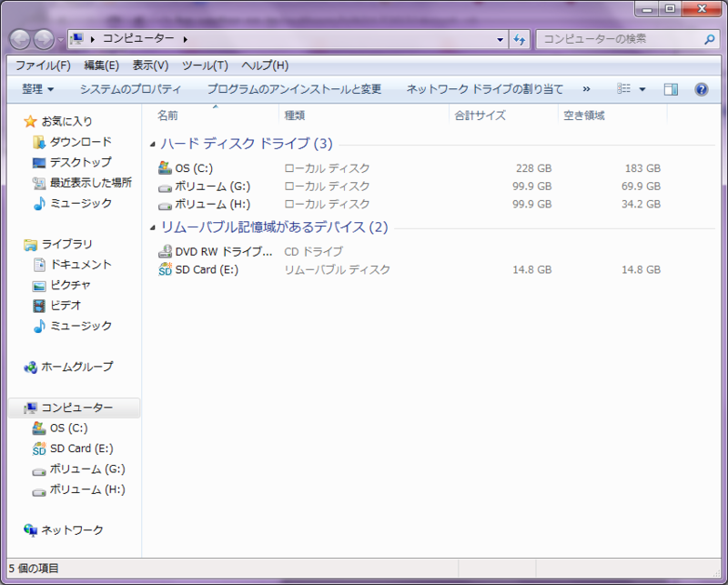Open the OS (C:) drive
728x585 pixels.
pyautogui.click(x=191, y=168)
